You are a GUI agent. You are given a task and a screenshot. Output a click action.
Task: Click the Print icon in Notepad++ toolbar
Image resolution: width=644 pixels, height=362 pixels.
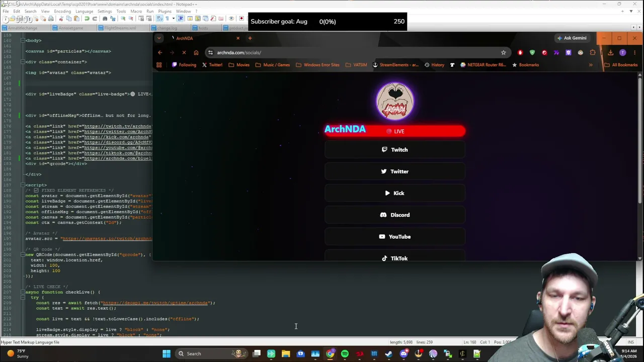click(x=51, y=19)
